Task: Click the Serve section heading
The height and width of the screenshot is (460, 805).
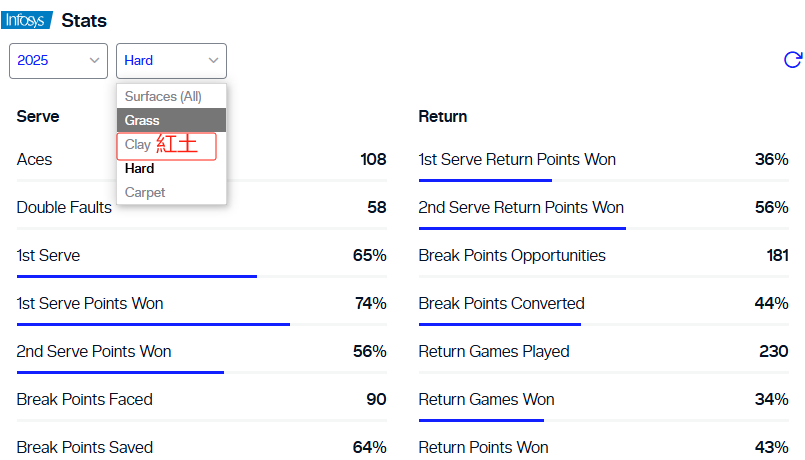Action: pyautogui.click(x=38, y=117)
